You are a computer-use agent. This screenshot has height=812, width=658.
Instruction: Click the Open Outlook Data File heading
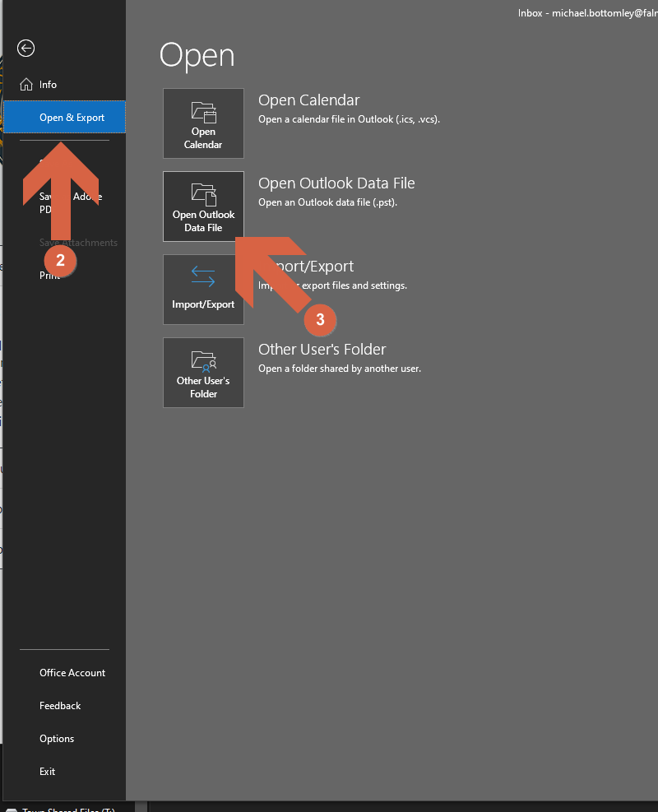[336, 183]
